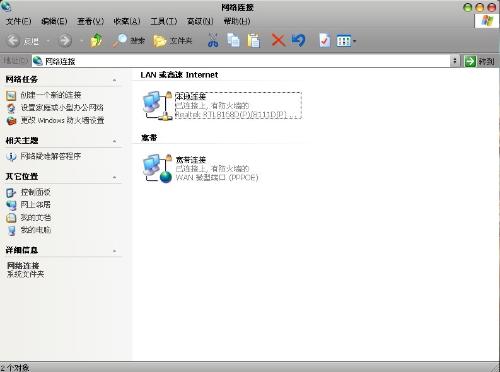The image size is (500, 372).
Task: Open the 帮助(H) menu
Action: click(x=237, y=21)
